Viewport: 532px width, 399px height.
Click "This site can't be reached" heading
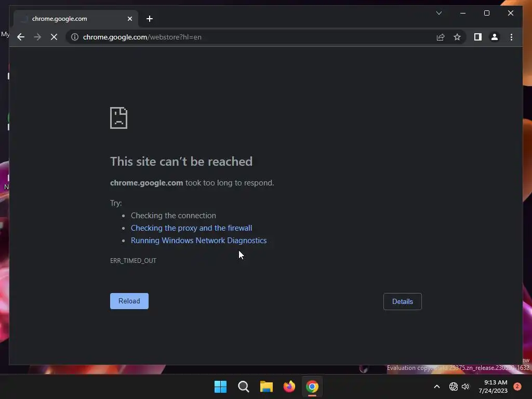(x=181, y=162)
